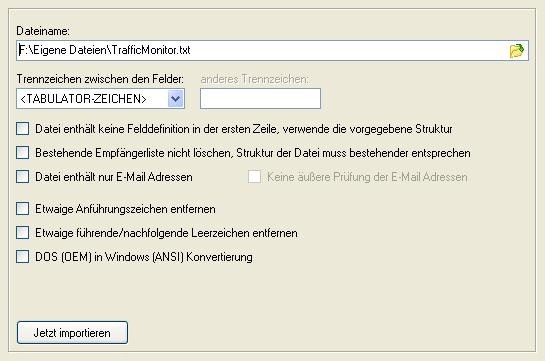
Task: Tick the DOS (OEM) to ANSI conversion checkbox
Action: [x=23, y=257]
